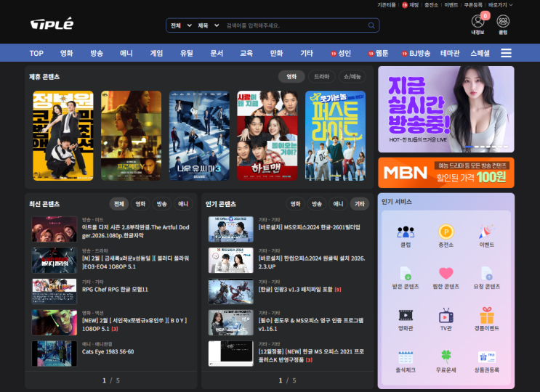Screen dimensions: 540x392
Task: Click the 지금 실시간 방송중 banner
Action: [446, 110]
